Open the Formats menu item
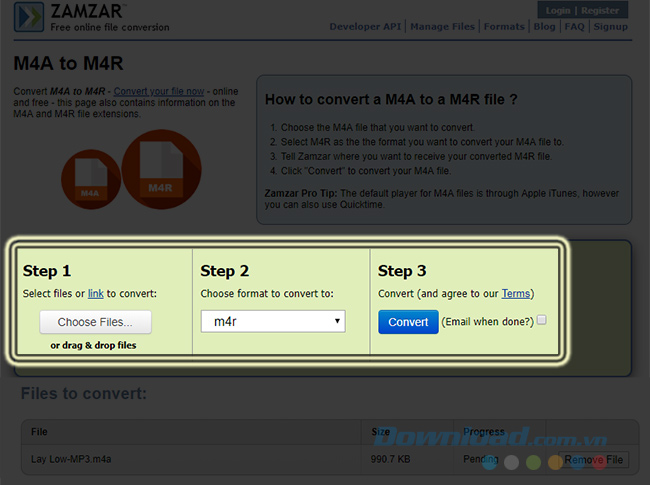650x485 pixels. coord(504,27)
